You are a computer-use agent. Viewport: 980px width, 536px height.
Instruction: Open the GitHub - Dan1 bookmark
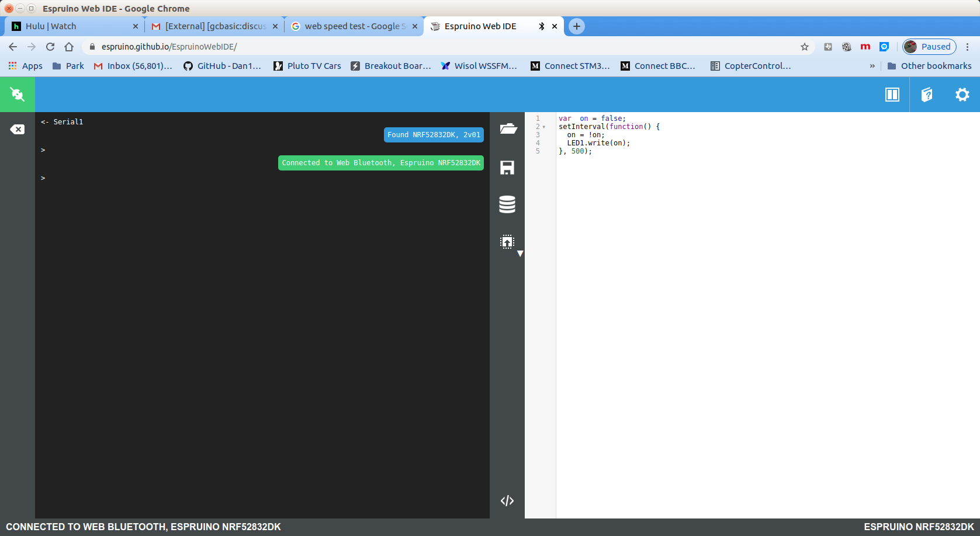point(222,66)
